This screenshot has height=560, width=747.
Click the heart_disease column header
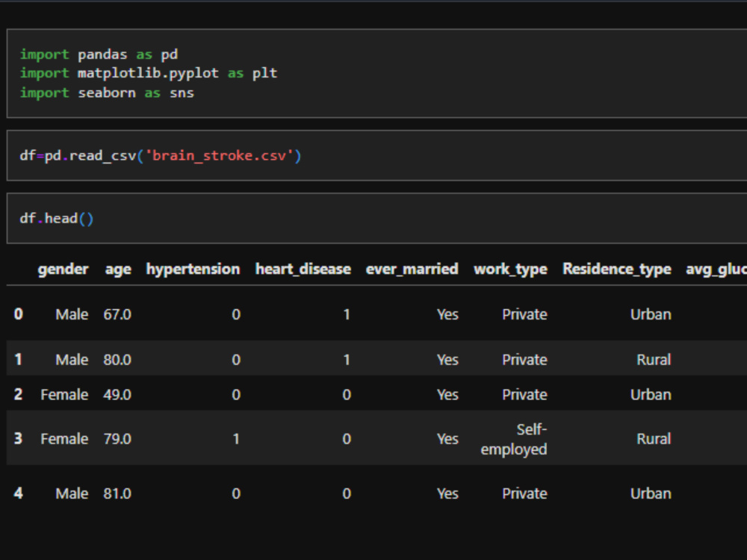tap(303, 270)
